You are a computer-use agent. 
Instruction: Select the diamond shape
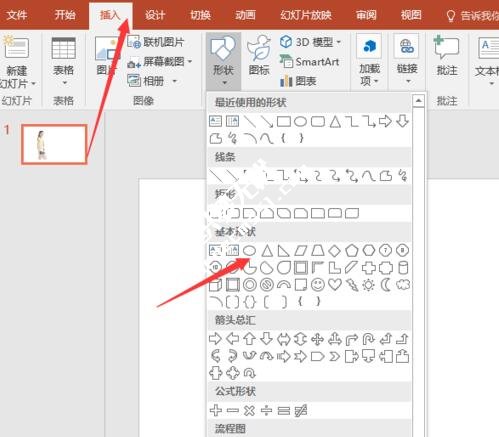coord(335,251)
